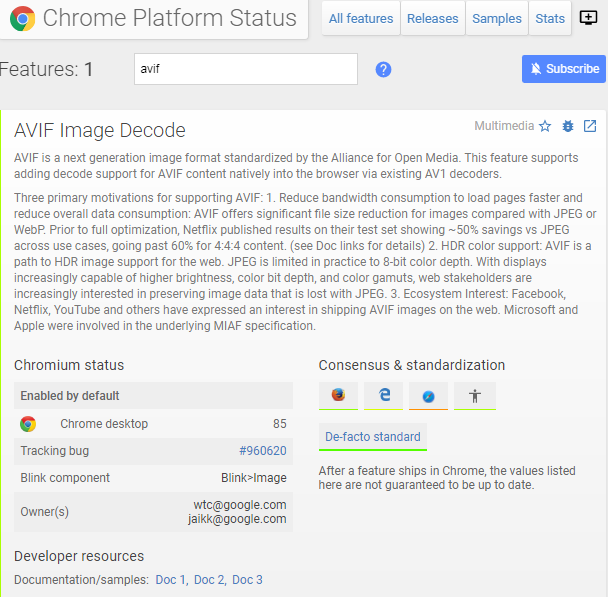Click owner wtc@google.com
Screen dimensions: 608x597
(x=240, y=505)
